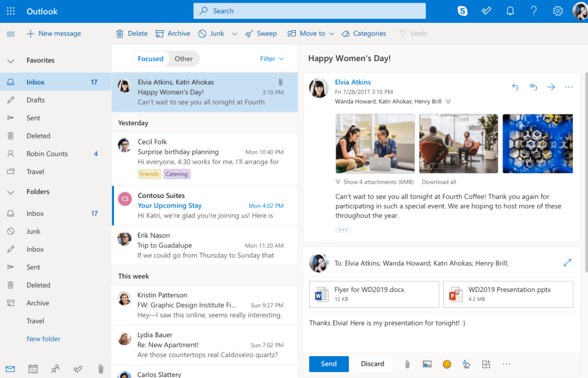
Task: Click Delete in the toolbar
Action: pos(131,33)
